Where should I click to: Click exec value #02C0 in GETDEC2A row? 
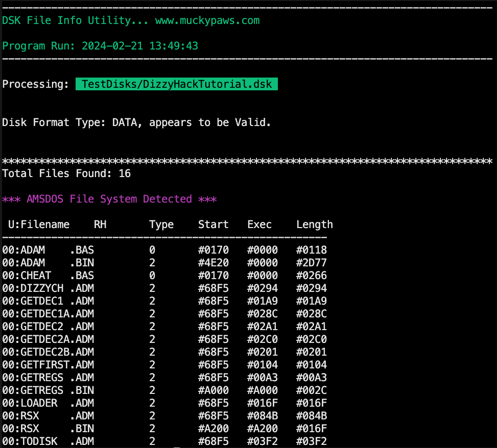pos(263,339)
